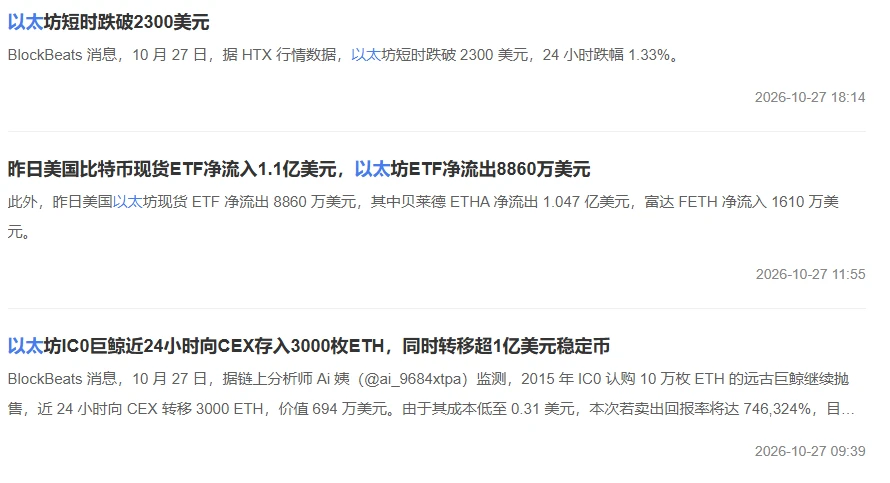890x483 pixels.
Task: Open headline '以太坊短时跌破2300美元'
Action: coord(108,22)
